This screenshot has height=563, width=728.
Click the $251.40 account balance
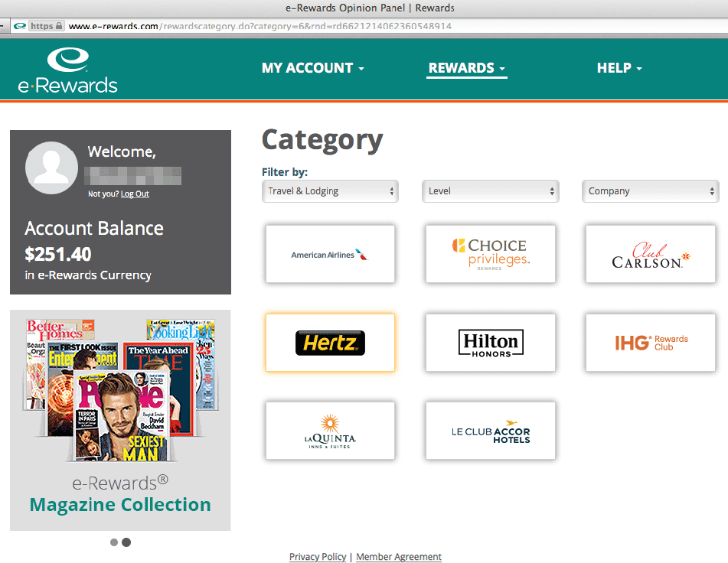[x=58, y=254]
